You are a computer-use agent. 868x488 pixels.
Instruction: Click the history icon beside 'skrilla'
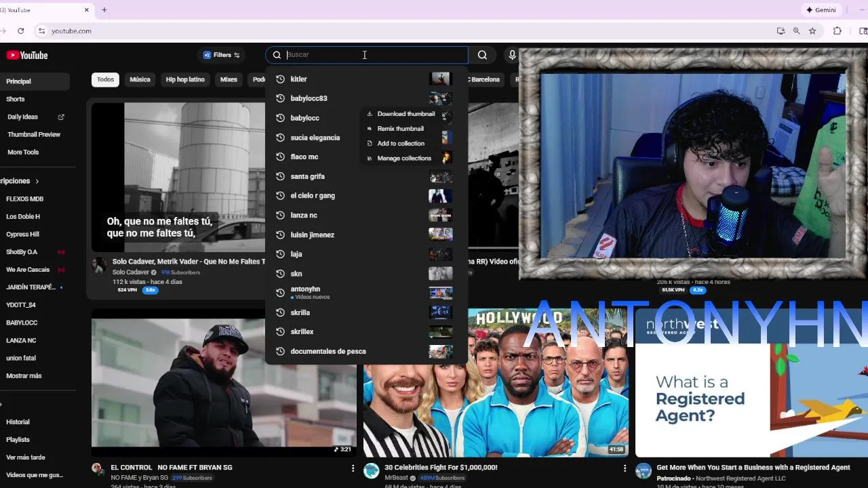coord(280,312)
